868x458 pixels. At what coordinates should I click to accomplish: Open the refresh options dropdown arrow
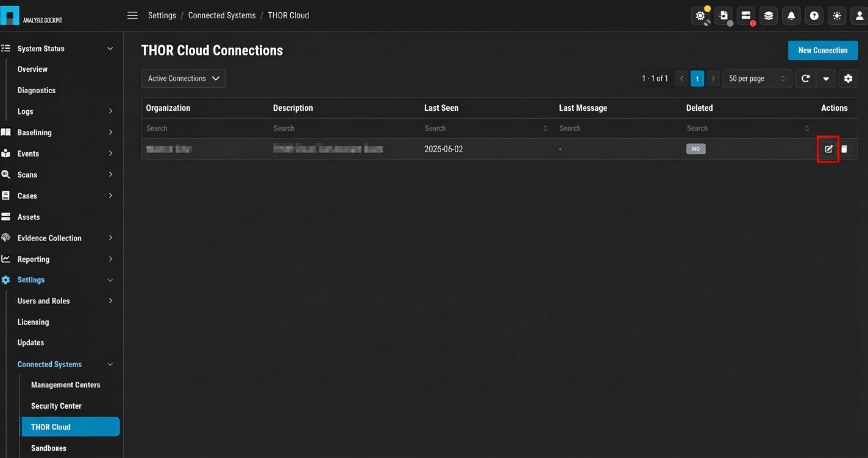pyautogui.click(x=826, y=79)
